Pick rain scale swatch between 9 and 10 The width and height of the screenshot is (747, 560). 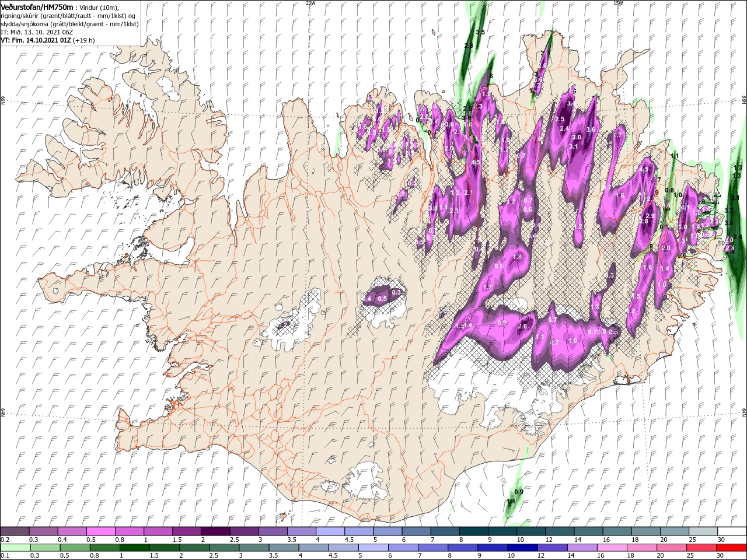tap(493, 548)
